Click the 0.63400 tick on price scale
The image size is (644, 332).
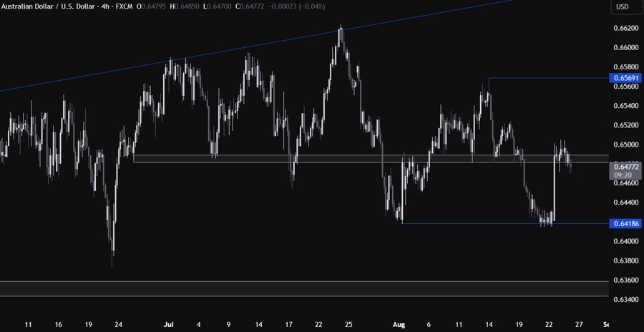click(625, 300)
